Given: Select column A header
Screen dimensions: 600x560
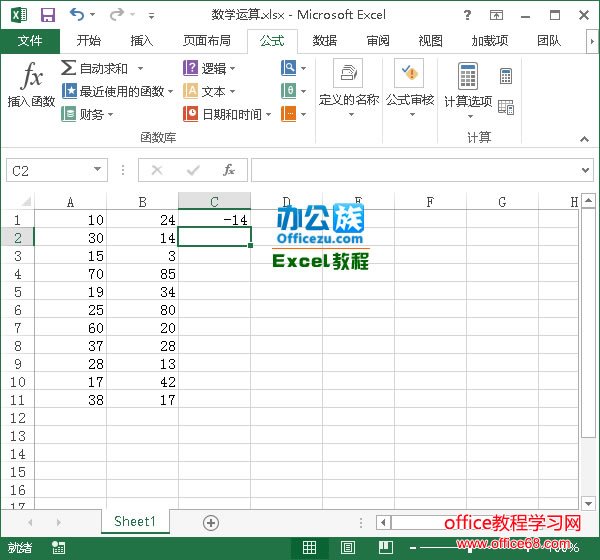Looking at the screenshot, I should (x=70, y=202).
